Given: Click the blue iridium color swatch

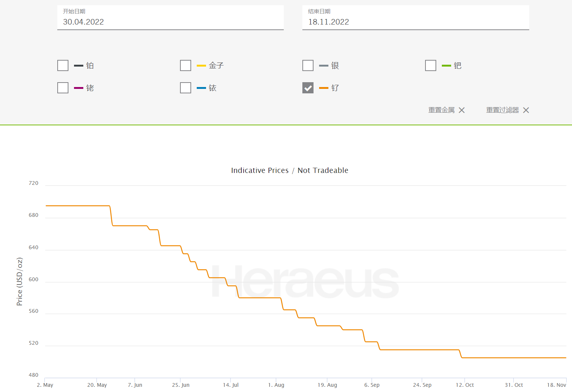Looking at the screenshot, I should coord(201,88).
